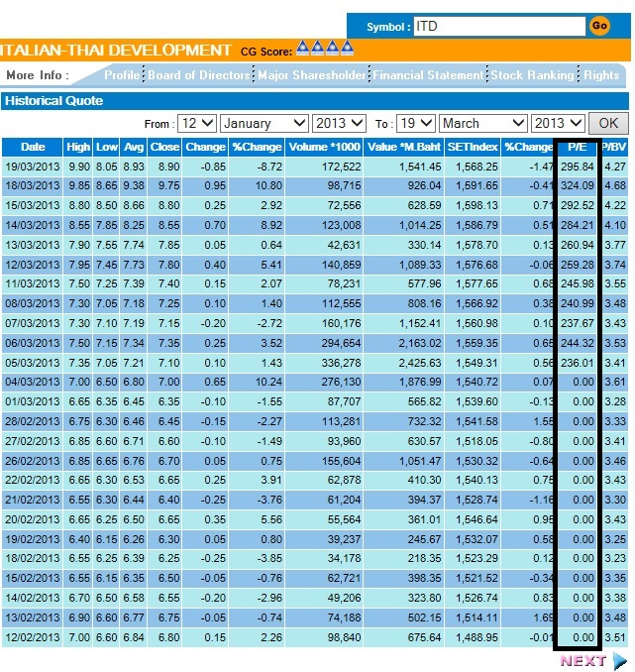Click the P/BV value 3.51
This screenshot has height=672, width=635.
tap(615, 637)
